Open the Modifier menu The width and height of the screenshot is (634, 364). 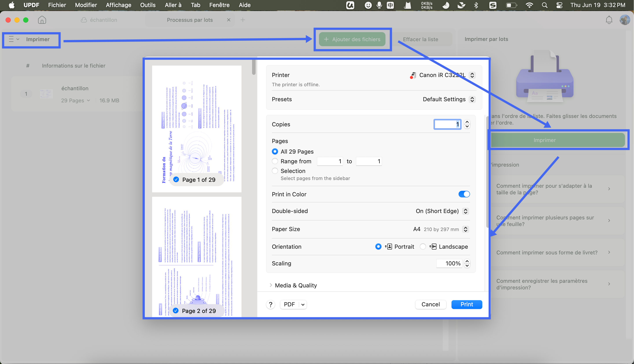86,5
